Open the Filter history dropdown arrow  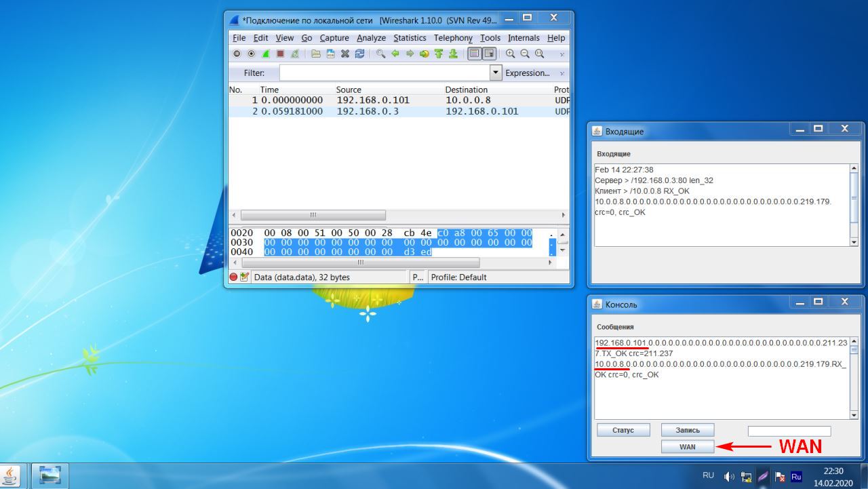495,73
